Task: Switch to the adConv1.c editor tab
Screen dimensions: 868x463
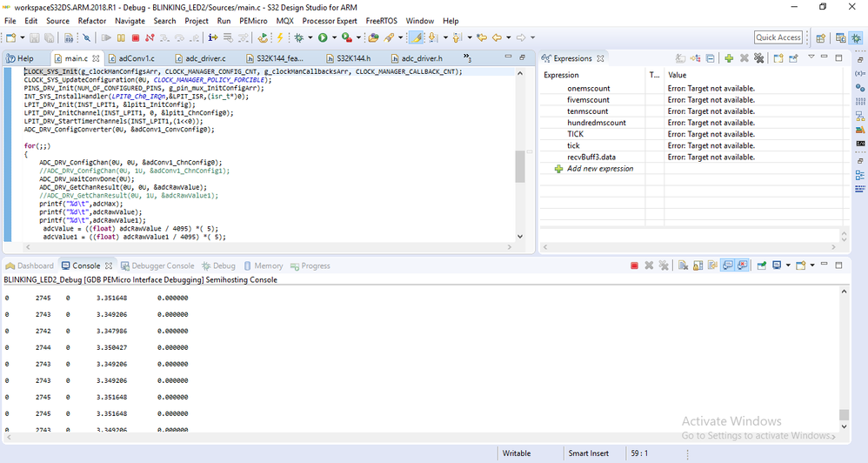Action: [x=131, y=58]
